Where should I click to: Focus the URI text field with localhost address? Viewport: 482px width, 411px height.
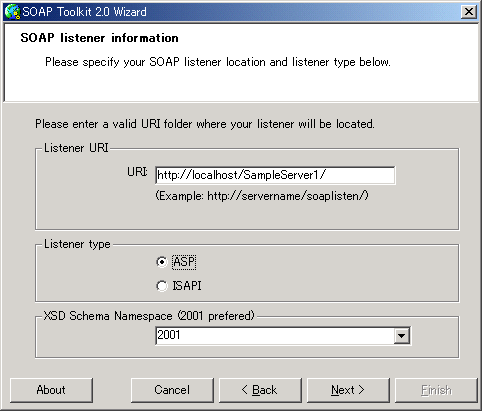[x=275, y=175]
